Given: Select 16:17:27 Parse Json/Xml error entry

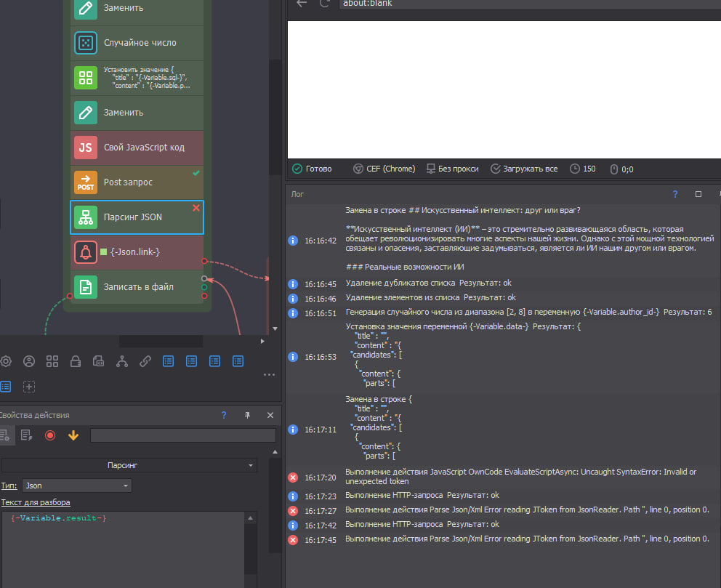Looking at the screenshot, I should (503, 510).
